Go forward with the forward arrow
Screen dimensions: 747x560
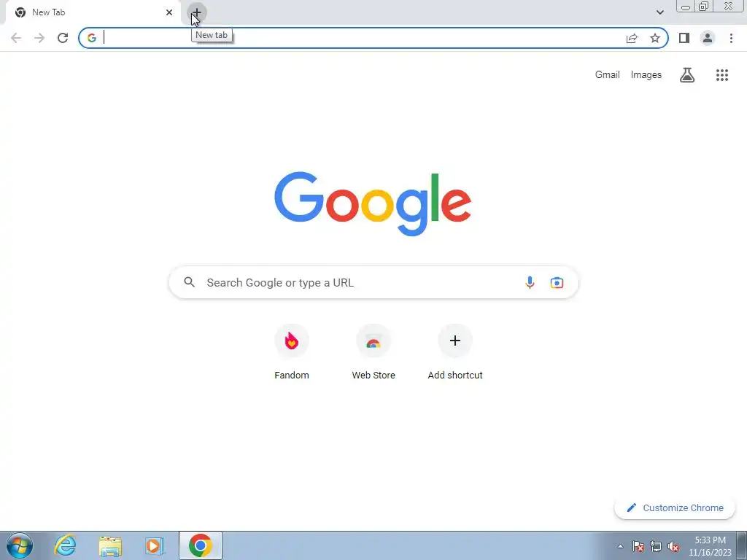click(x=39, y=38)
